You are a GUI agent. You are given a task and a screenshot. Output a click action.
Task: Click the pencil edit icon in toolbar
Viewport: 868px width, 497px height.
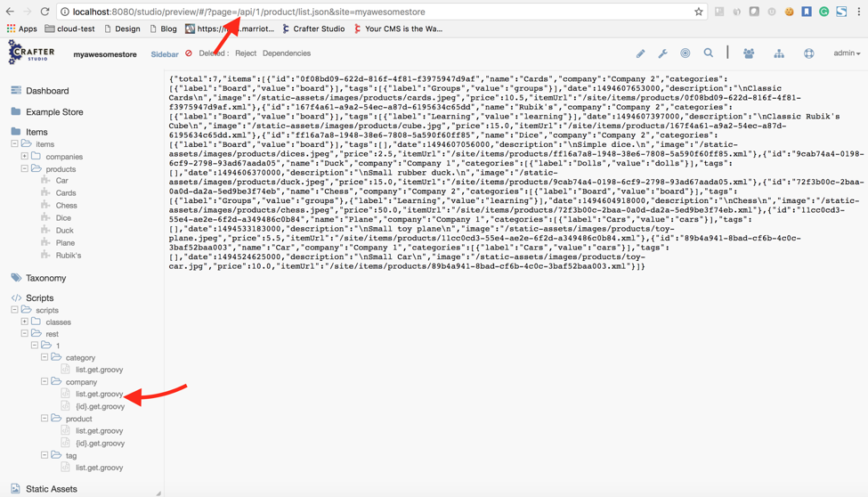pos(640,53)
